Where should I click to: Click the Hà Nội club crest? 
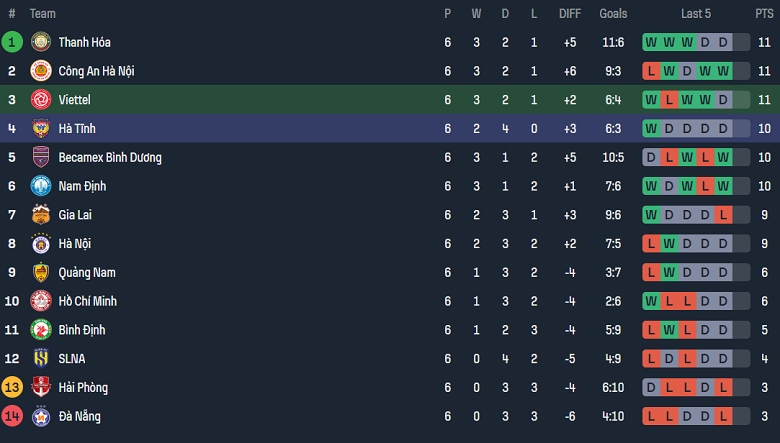(41, 244)
